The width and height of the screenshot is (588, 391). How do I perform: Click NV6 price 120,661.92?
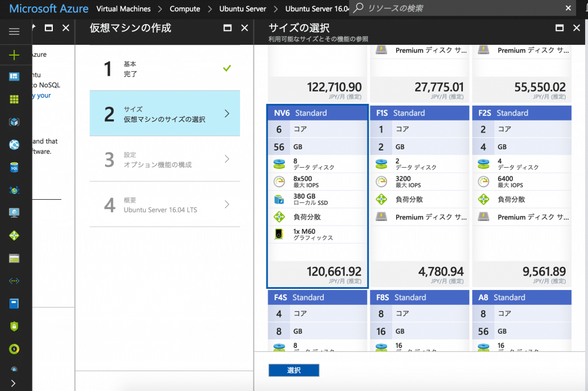click(x=334, y=271)
